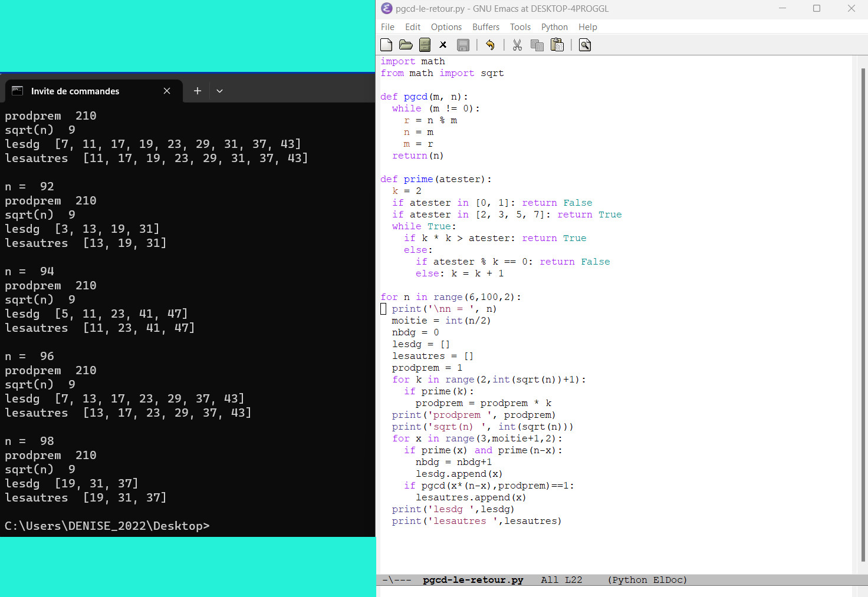Close the Invite de commandes tab
Image resolution: width=868 pixels, height=597 pixels.
(167, 91)
